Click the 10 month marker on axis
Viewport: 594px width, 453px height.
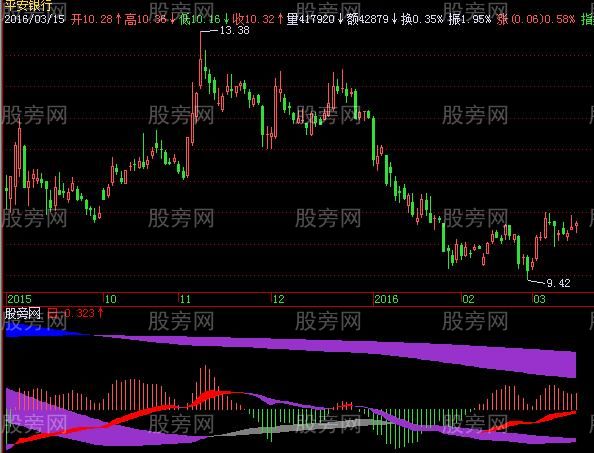[110, 299]
